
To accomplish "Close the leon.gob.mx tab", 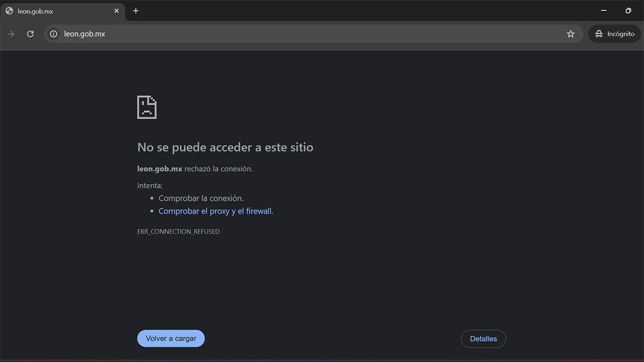I will [x=116, y=11].
